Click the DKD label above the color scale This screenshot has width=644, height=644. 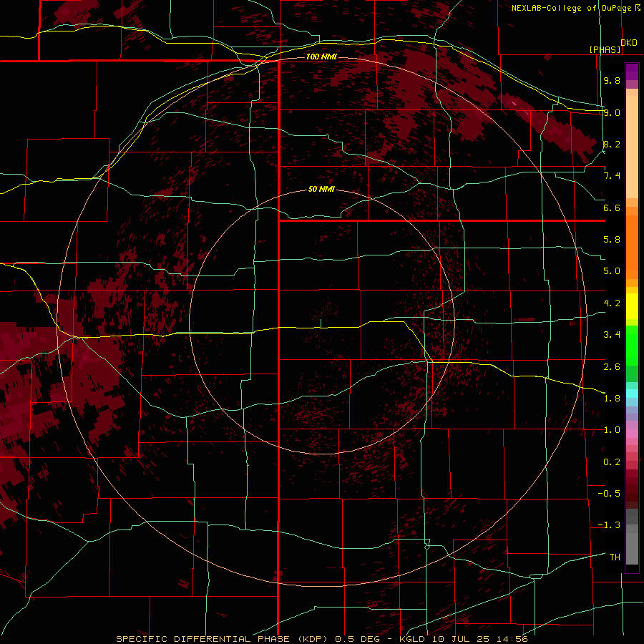coord(629,42)
